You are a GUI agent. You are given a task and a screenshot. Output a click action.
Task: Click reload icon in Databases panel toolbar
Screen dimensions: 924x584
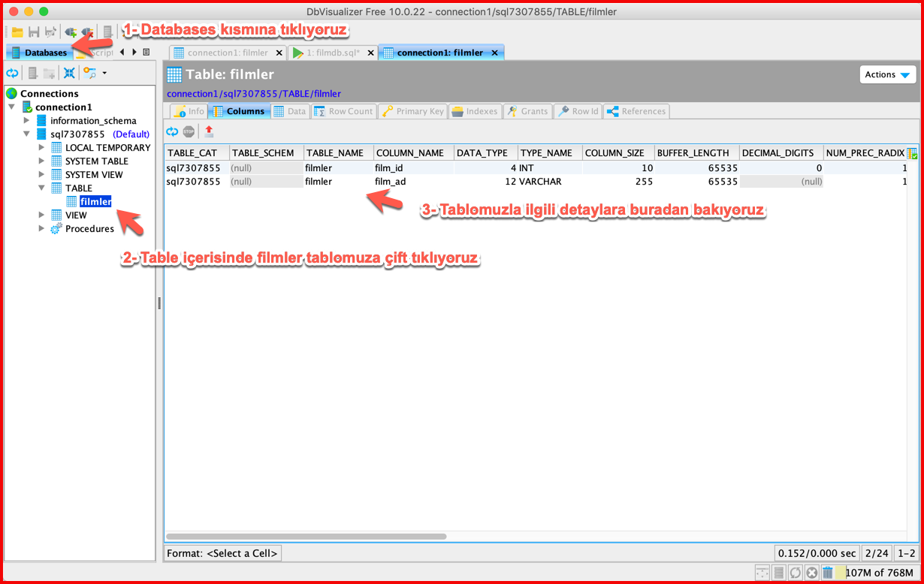(12, 74)
